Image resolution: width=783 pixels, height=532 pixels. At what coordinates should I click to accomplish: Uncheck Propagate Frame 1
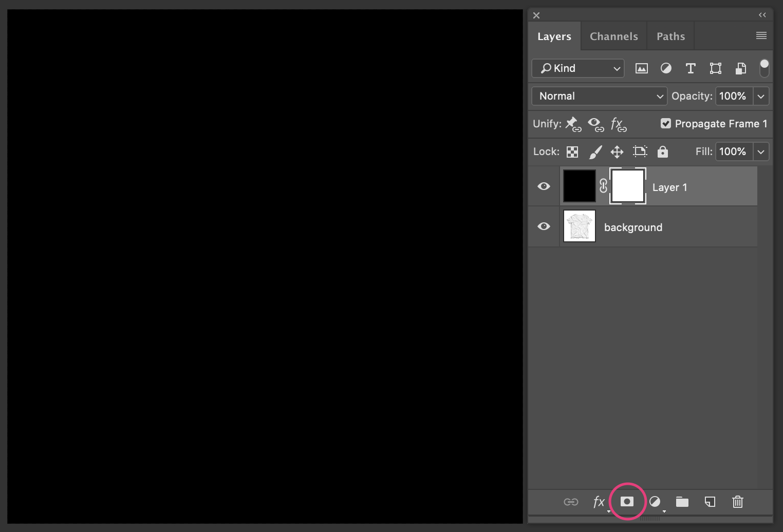point(666,123)
